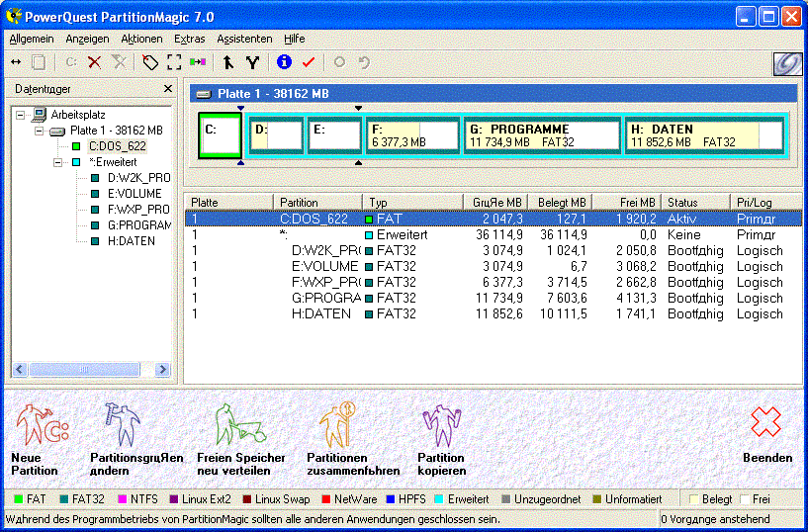This screenshot has width=808, height=532.
Task: Click the Platte 1 - 38162 MB header bar
Action: (495, 94)
